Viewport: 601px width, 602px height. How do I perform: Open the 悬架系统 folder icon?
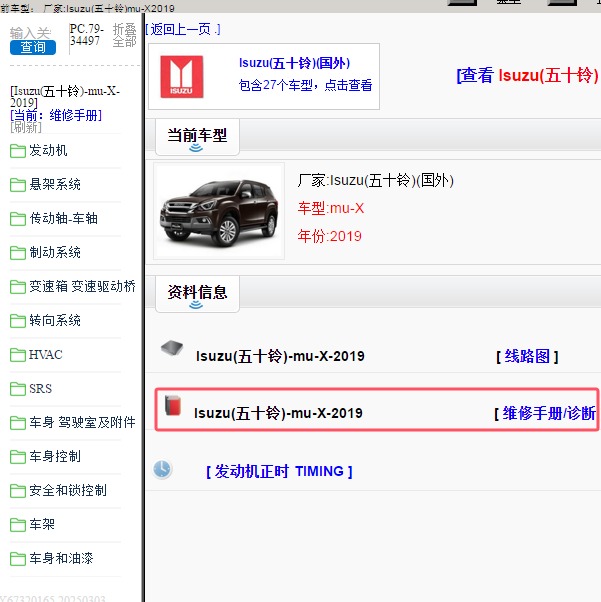18,185
